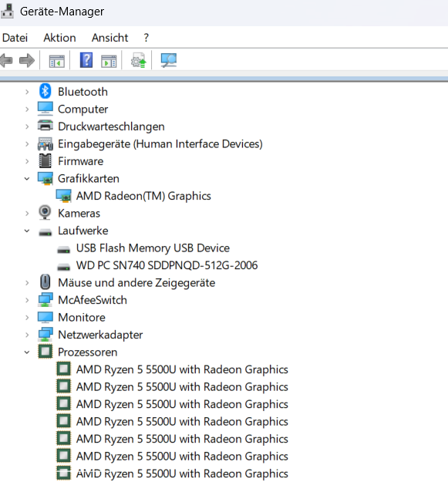Select Mäuse und andere Zeigegeräte label

pos(136,283)
